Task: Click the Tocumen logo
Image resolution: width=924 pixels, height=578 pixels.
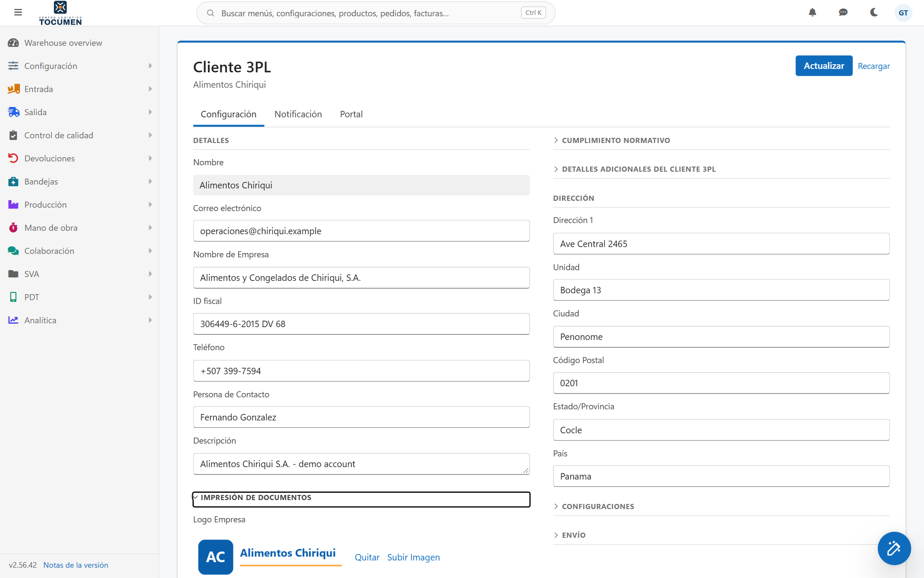Action: tap(60, 13)
